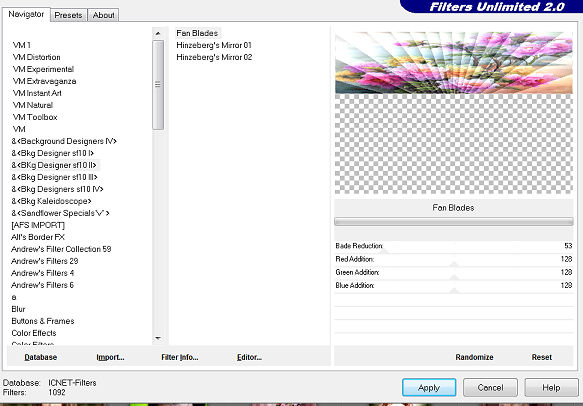The image size is (583, 406).
Task: Select VM Natural category
Action: [x=33, y=105]
